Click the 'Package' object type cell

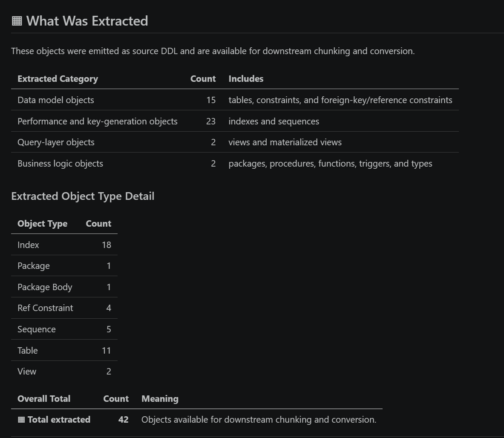(x=34, y=266)
